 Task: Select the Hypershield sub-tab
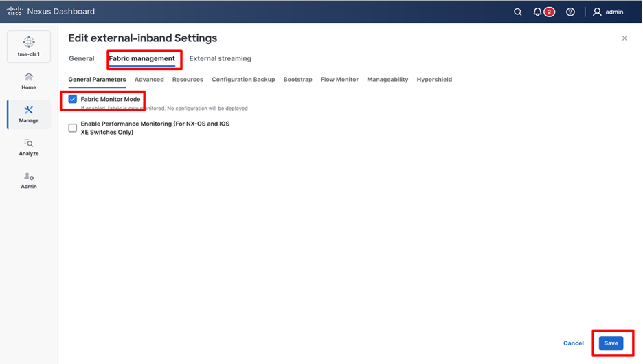[434, 80]
